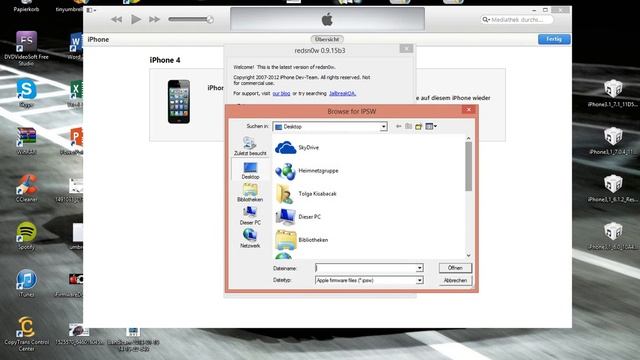Select Dieser PC in the places sidebar
Image resolution: width=640 pixels, height=360 pixels.
coord(250,216)
